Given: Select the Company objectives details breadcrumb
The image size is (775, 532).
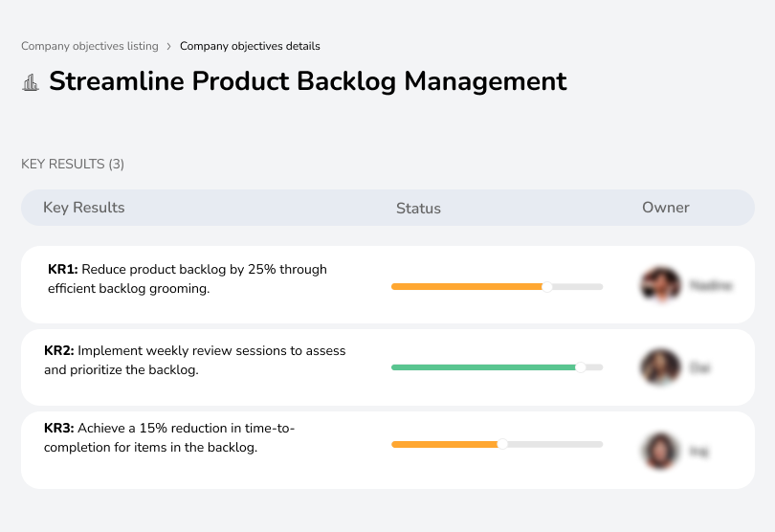Looking at the screenshot, I should coord(250,46).
